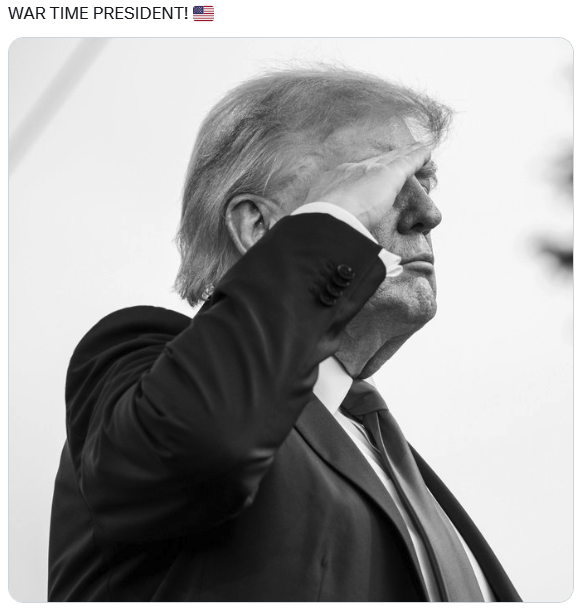585x613 pixels.
Task: Click the white shirt collar in the photo
Action: 334,383
